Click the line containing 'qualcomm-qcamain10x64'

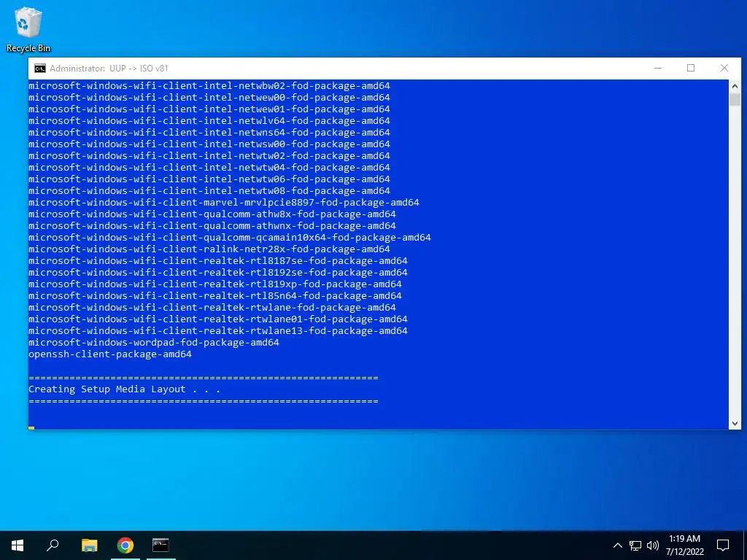[x=230, y=237]
